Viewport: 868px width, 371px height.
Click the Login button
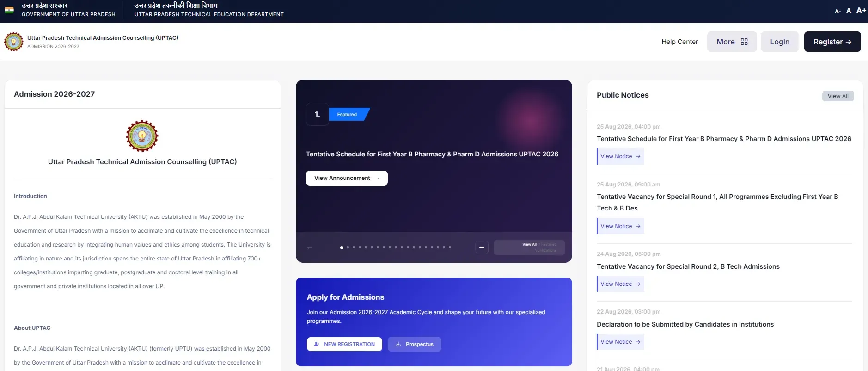780,42
